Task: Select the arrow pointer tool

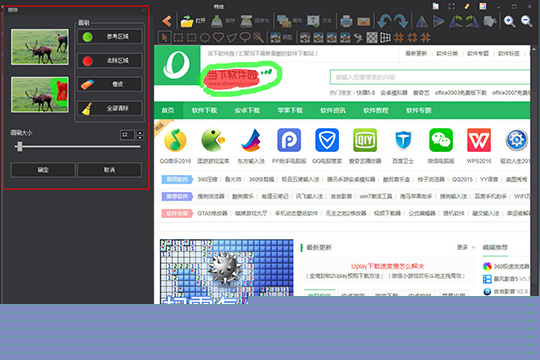Action: (x=164, y=37)
